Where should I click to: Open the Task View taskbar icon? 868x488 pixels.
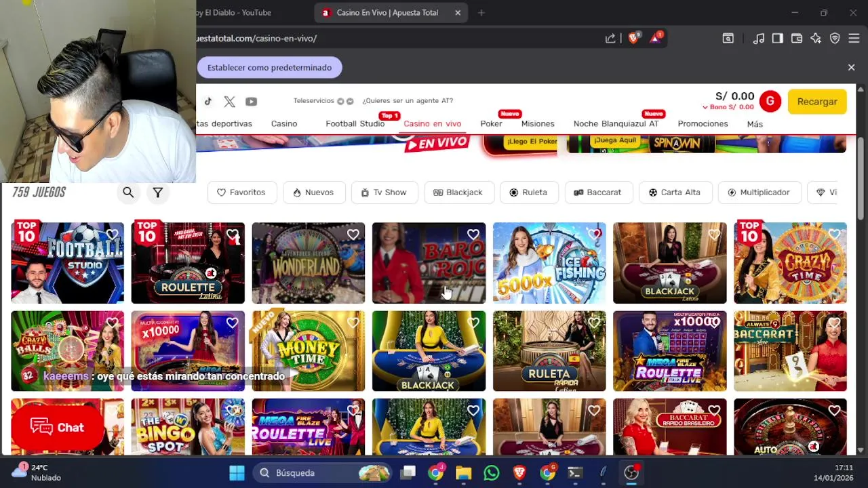click(x=408, y=473)
